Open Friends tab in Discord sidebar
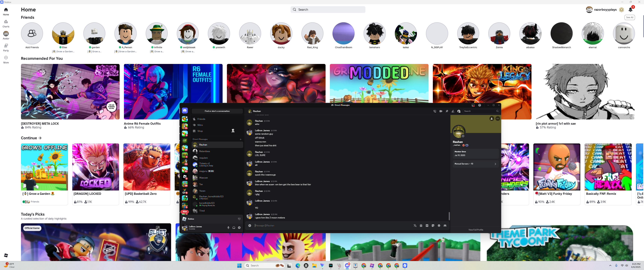Viewport: 644px width, 270px height. [x=217, y=119]
